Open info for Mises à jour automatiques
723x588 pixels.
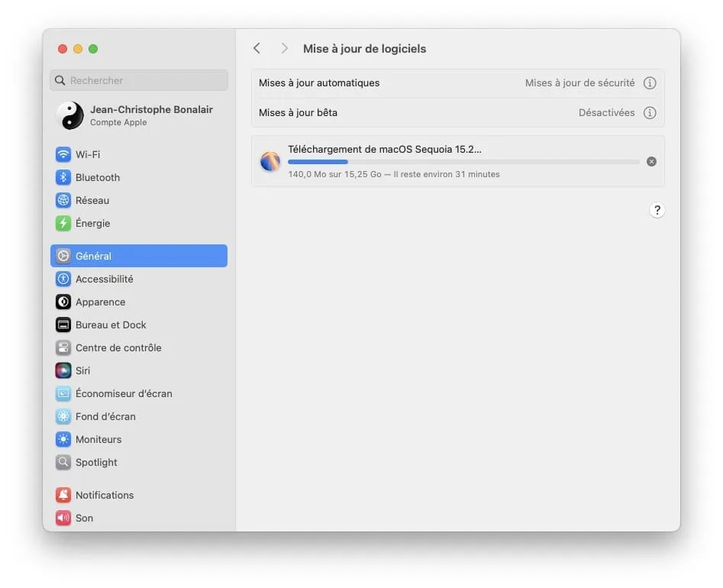tap(650, 83)
